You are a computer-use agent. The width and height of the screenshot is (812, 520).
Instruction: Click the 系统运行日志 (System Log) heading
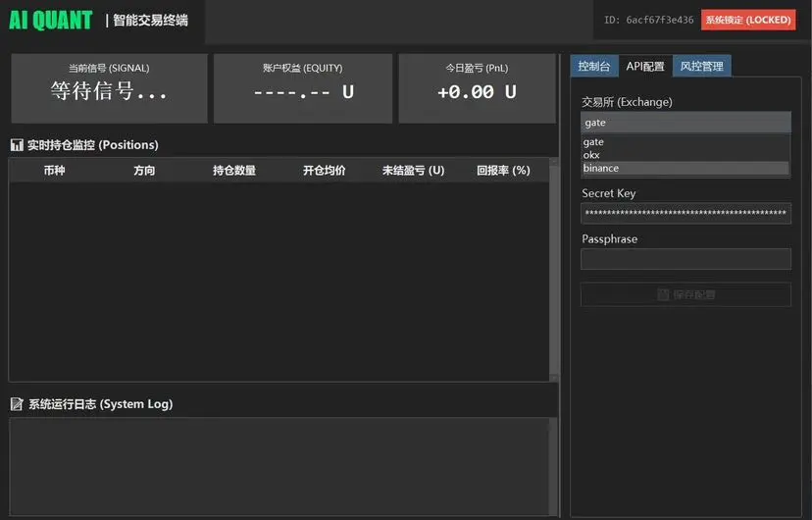[x=100, y=403]
